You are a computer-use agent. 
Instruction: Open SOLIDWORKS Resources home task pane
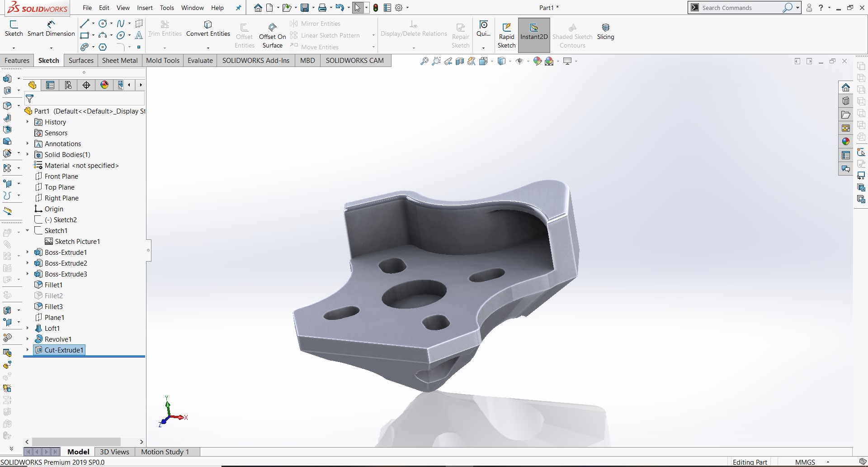tap(846, 87)
